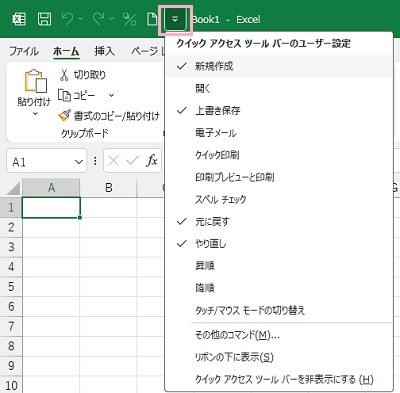The width and height of the screenshot is (400, 393).
Task: Open the Name Box dropdown arrow
Action: [79, 162]
